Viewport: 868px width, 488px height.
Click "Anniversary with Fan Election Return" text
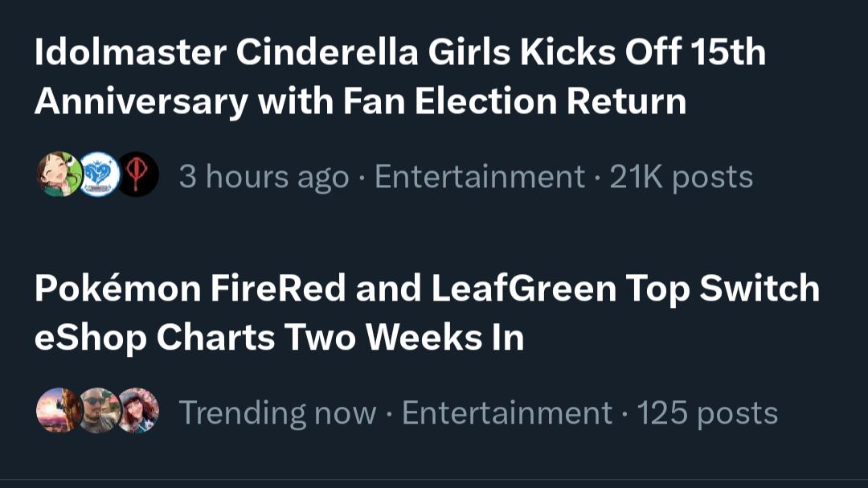coord(360,102)
